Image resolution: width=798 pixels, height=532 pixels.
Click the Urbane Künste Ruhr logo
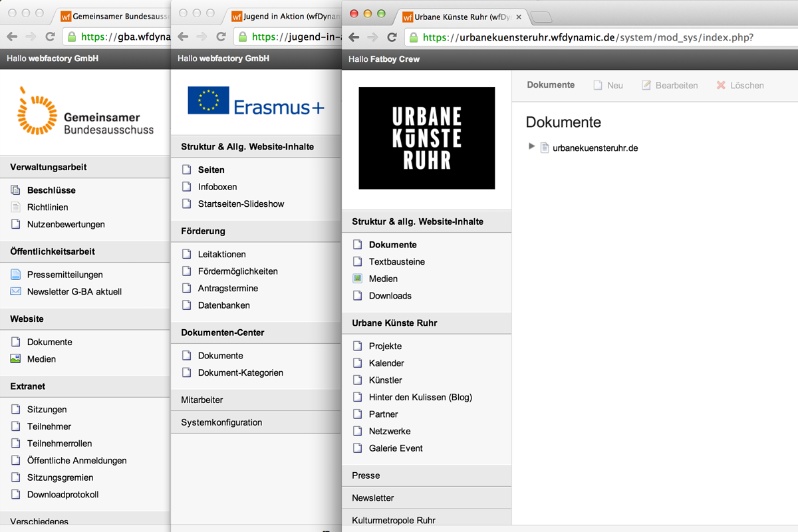[426, 138]
